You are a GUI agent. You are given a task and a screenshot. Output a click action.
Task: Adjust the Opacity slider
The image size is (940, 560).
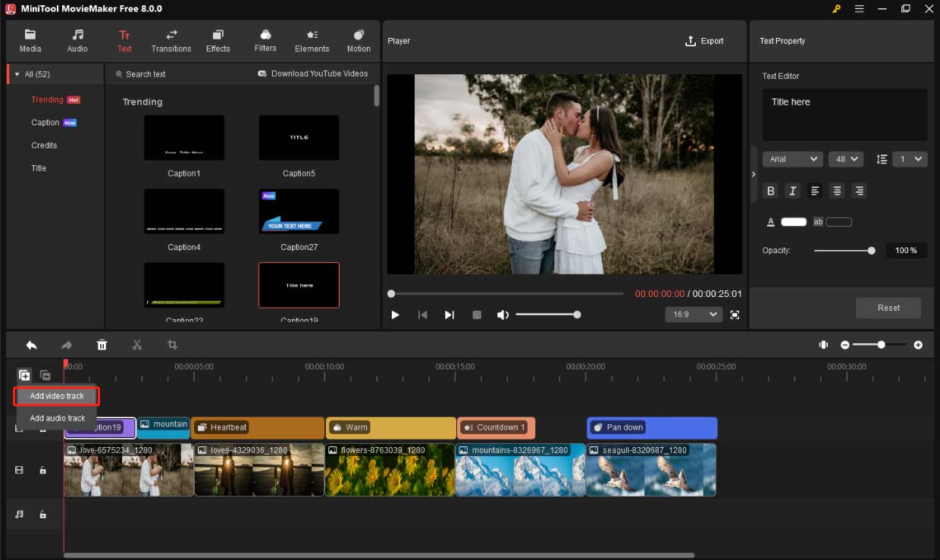844,250
